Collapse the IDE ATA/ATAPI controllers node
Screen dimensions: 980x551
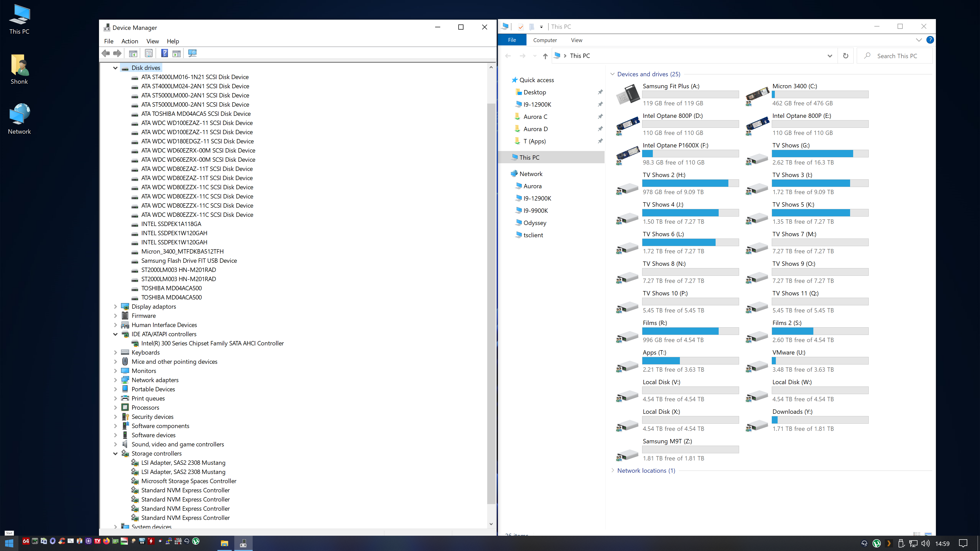115,334
